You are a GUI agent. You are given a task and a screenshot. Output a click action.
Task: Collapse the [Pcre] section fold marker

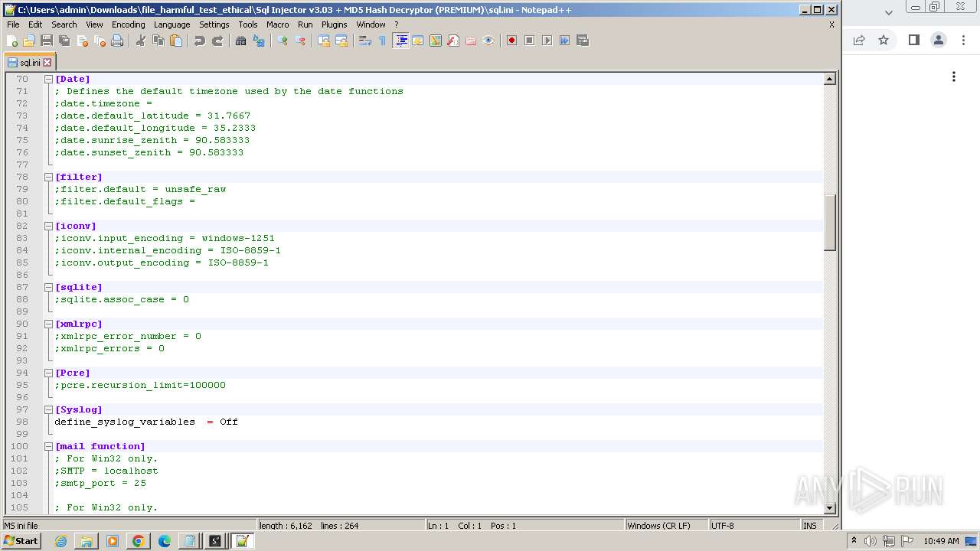(48, 373)
